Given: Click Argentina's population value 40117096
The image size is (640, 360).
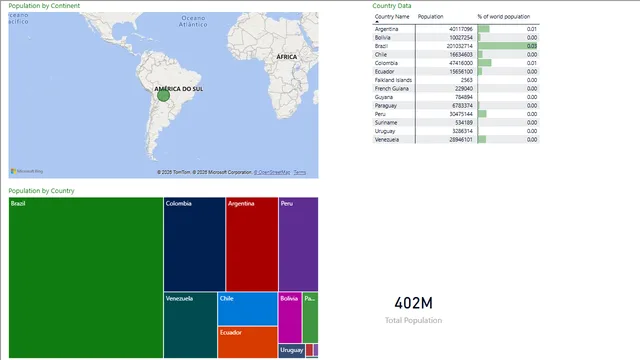Looking at the screenshot, I should [461, 29].
